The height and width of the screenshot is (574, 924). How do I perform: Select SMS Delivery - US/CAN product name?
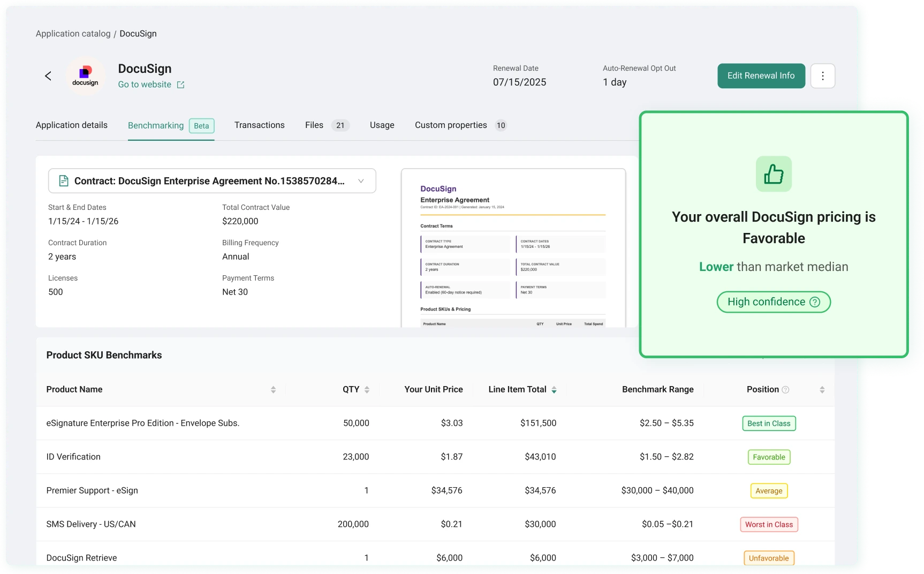pos(91,524)
